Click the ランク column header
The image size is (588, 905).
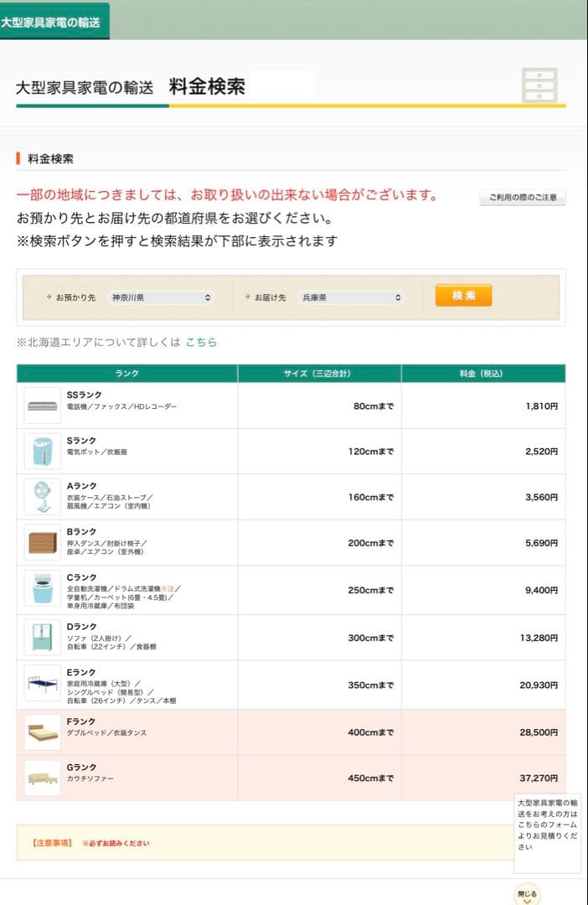[127, 374]
